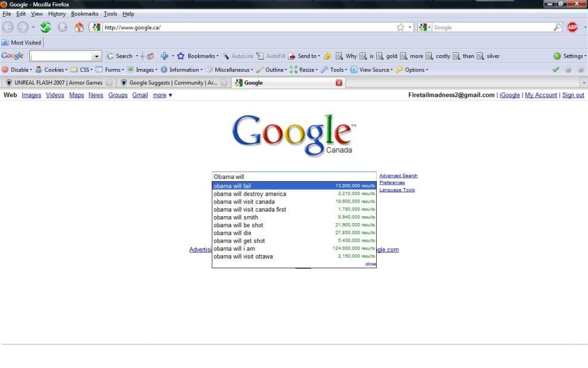Open the Videos link

tap(55, 95)
